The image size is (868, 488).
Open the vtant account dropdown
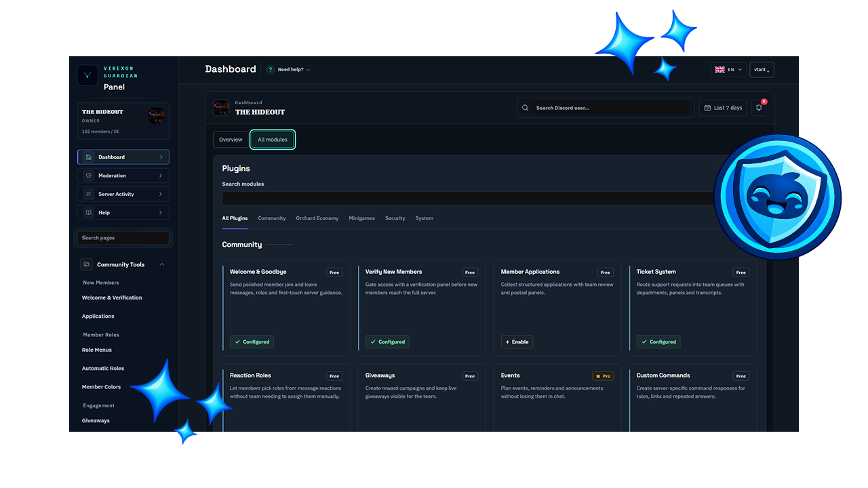click(x=762, y=70)
